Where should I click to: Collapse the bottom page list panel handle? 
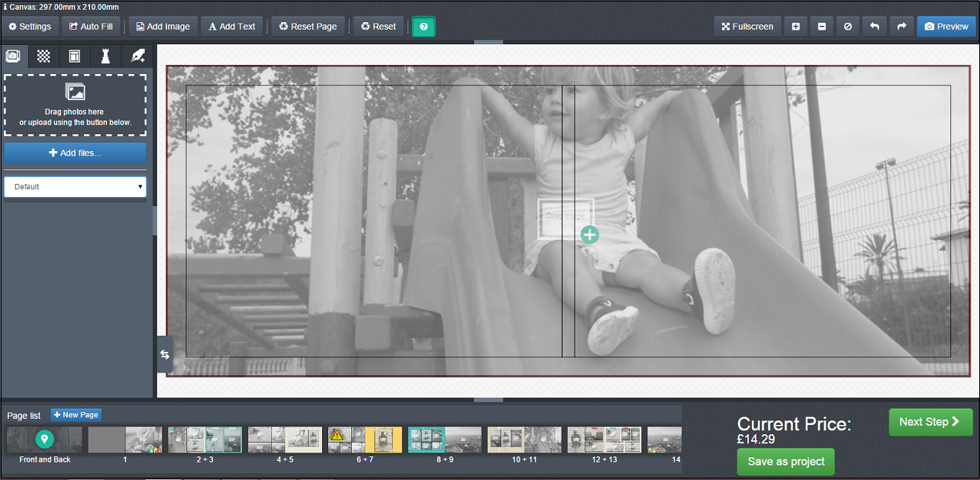tap(488, 399)
